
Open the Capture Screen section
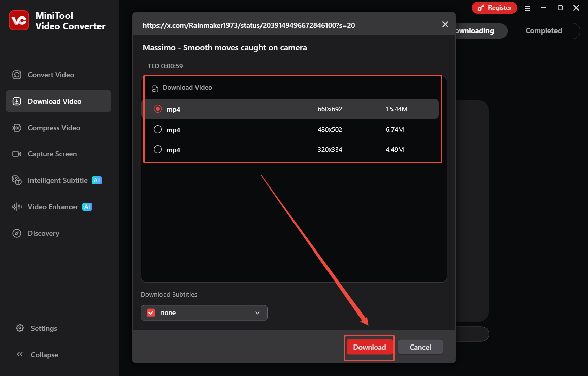pyautogui.click(x=58, y=154)
